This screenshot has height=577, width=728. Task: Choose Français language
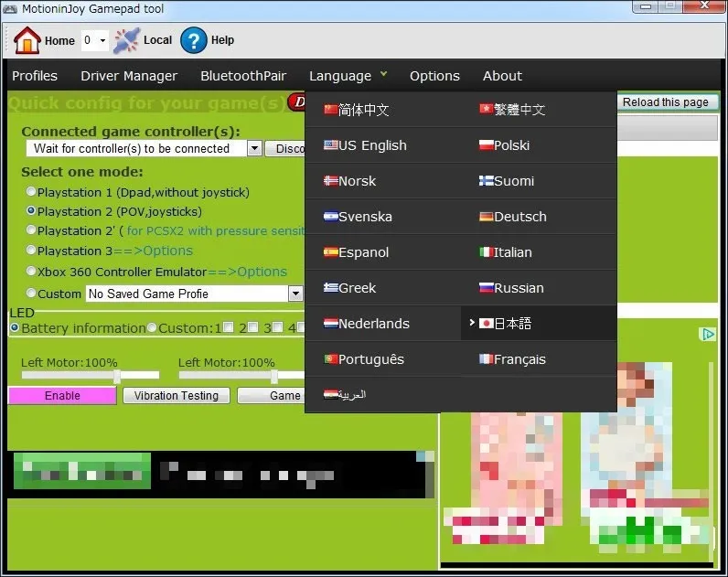(x=539, y=359)
